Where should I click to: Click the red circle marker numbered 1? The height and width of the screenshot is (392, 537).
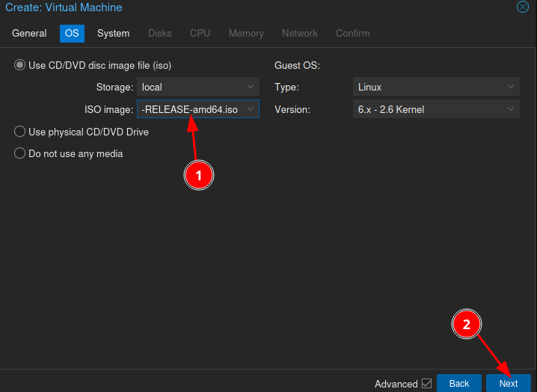pyautogui.click(x=199, y=175)
